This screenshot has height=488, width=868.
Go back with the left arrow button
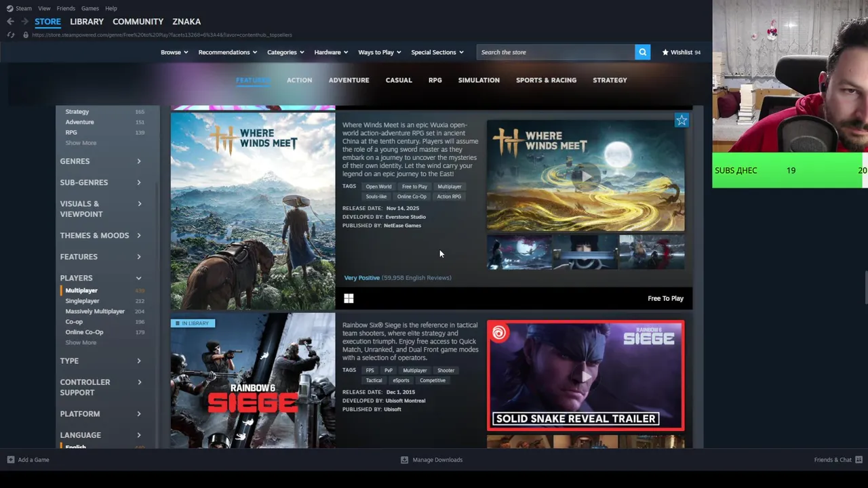pyautogui.click(x=10, y=22)
